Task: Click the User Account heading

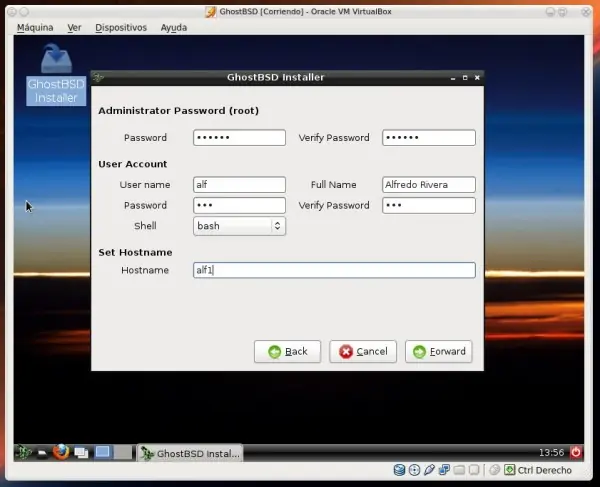Action: coord(132,164)
